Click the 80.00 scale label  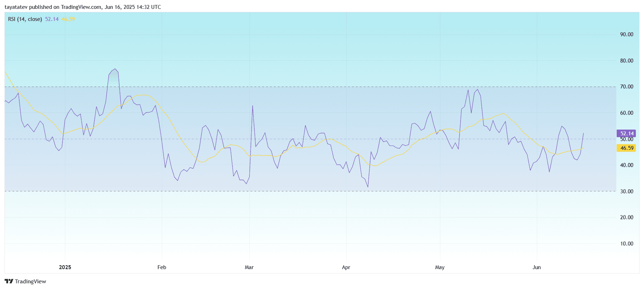[x=627, y=61]
